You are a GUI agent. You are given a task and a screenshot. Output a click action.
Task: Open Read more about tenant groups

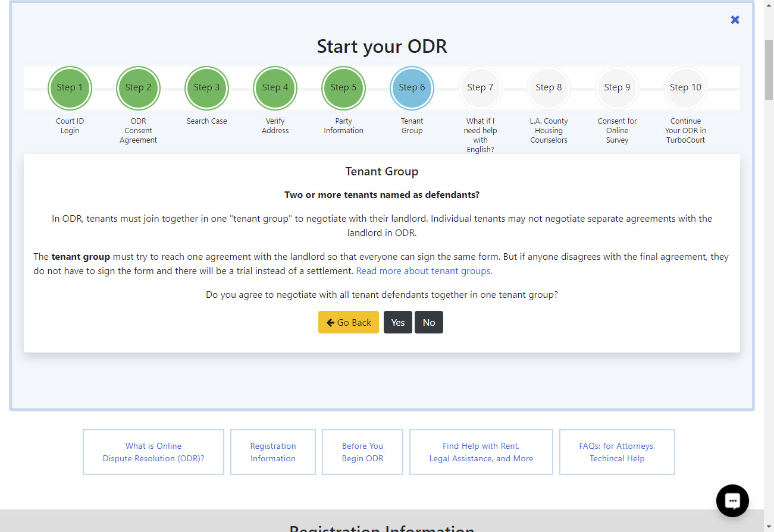coord(422,270)
